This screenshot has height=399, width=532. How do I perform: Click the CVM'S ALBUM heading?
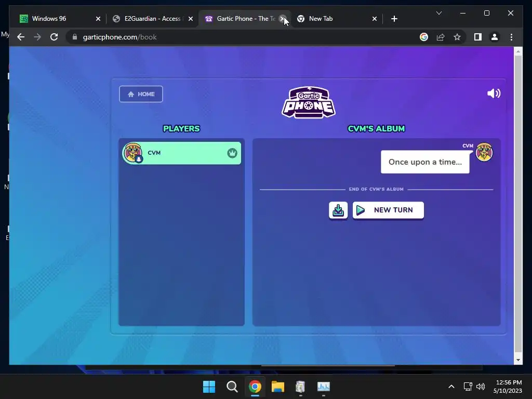(376, 129)
